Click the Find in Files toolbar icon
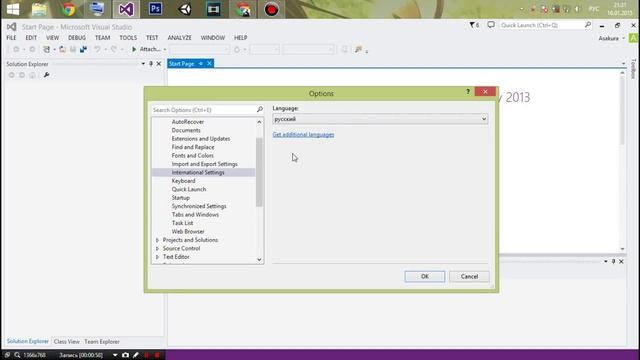This screenshot has width=640, height=360. click(x=358, y=49)
